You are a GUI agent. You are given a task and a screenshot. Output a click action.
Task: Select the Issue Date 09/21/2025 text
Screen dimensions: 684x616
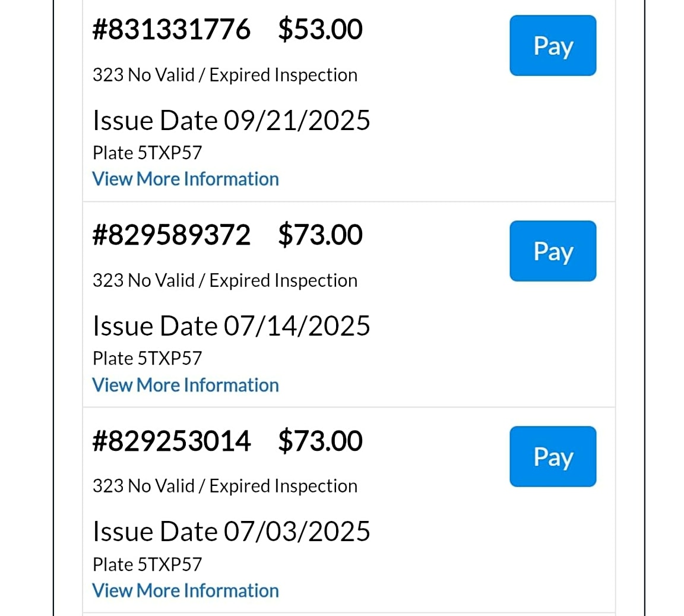231,121
